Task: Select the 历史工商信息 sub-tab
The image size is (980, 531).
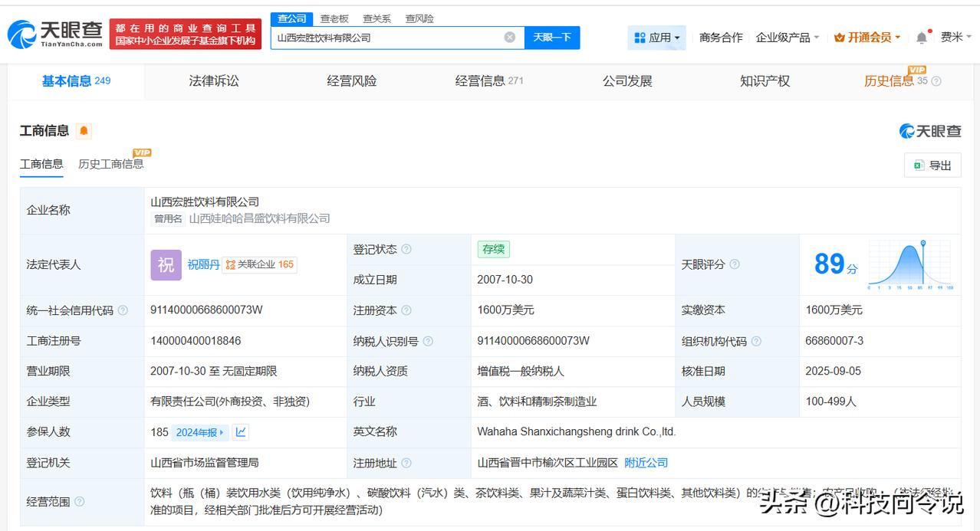Action: click(110, 164)
